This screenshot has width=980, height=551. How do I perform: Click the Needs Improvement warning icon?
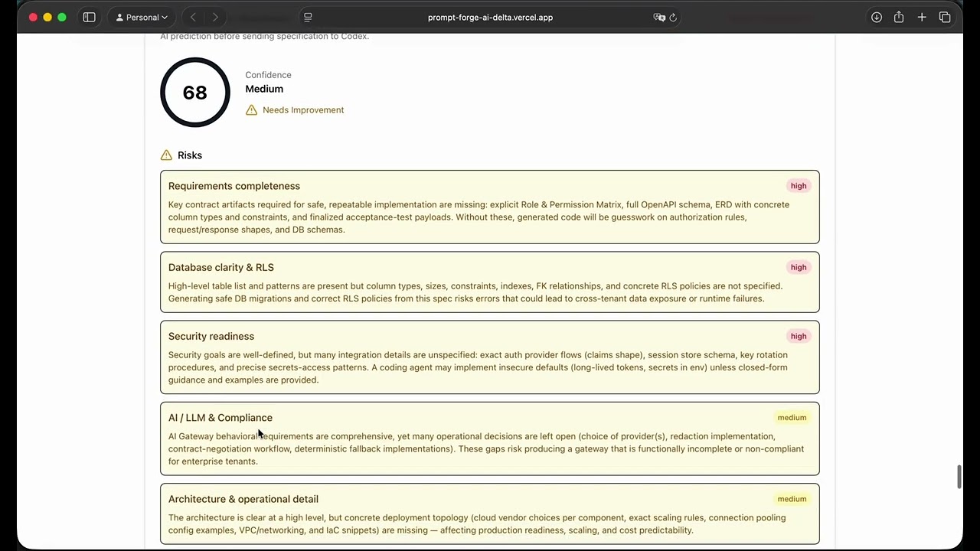(251, 110)
